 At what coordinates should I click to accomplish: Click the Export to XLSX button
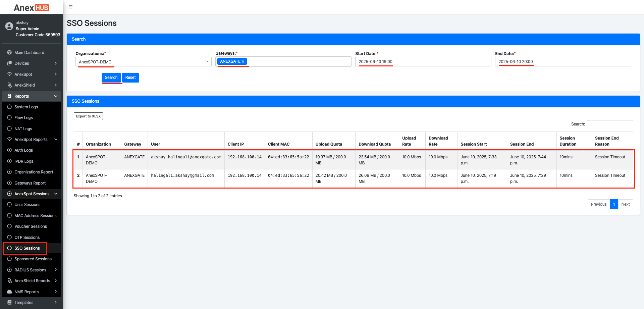point(88,116)
